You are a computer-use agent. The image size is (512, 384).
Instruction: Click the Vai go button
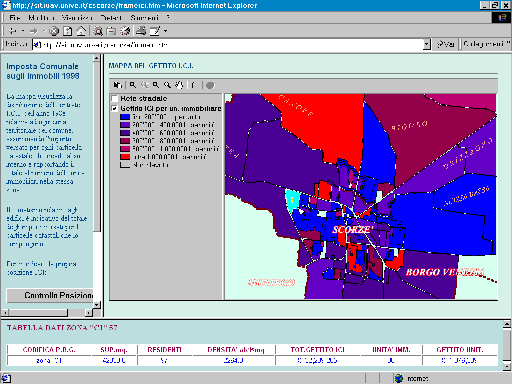[446, 44]
